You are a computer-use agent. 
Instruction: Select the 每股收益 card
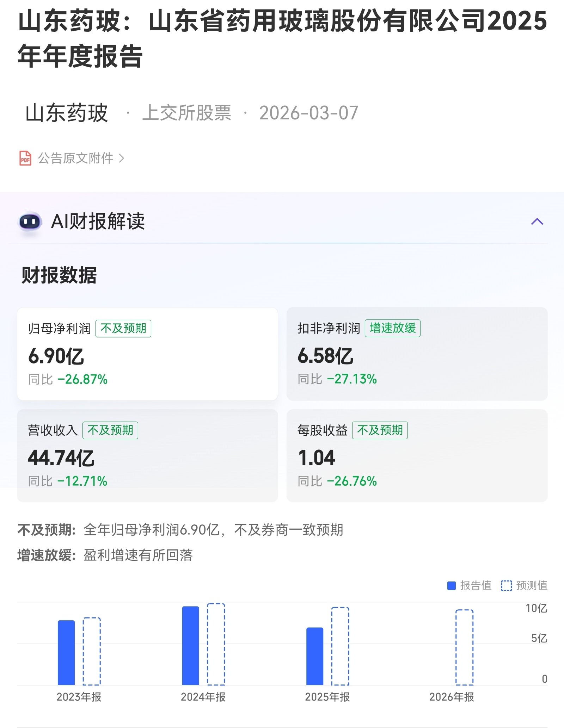[417, 455]
